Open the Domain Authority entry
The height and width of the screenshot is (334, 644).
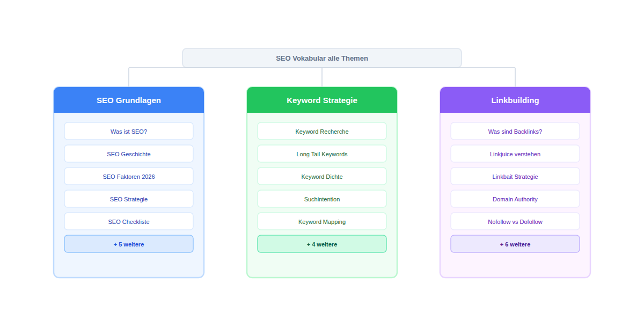(x=515, y=199)
